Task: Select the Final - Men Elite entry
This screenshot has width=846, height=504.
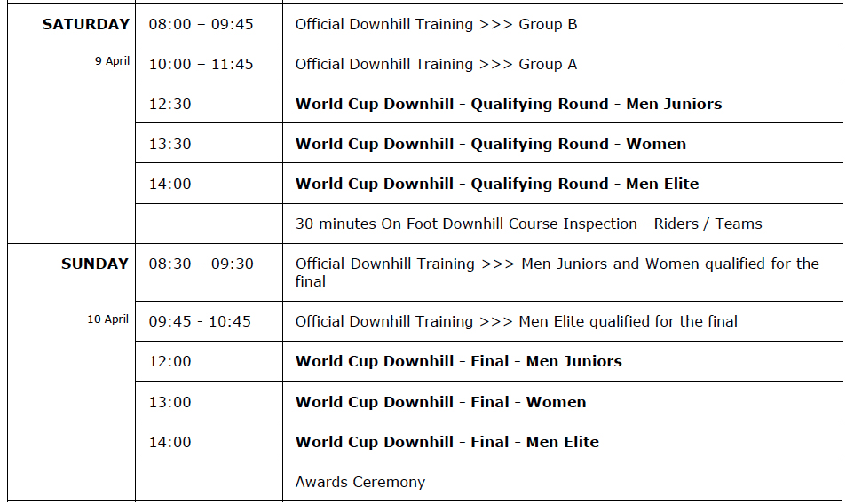Action: 447,443
